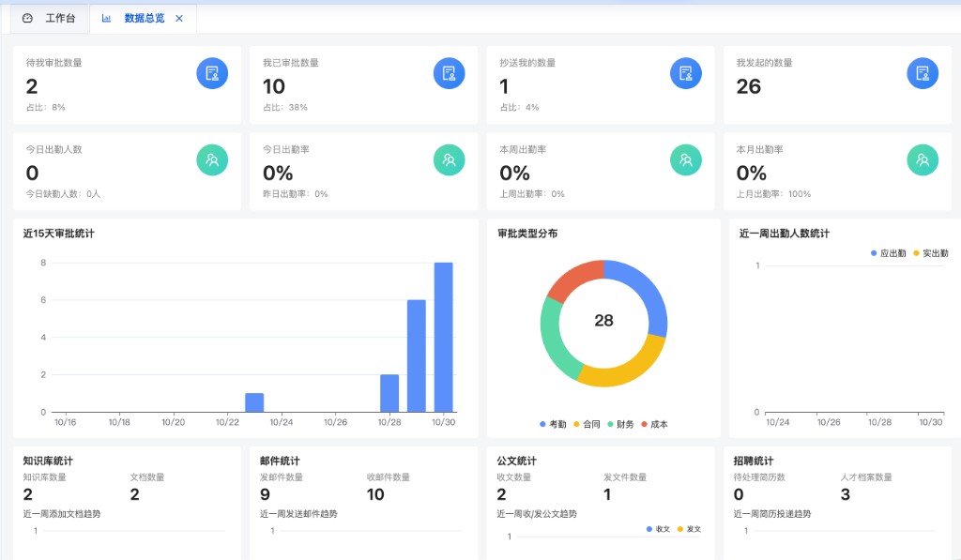Click the 我已审批数量 document icon

[450, 73]
